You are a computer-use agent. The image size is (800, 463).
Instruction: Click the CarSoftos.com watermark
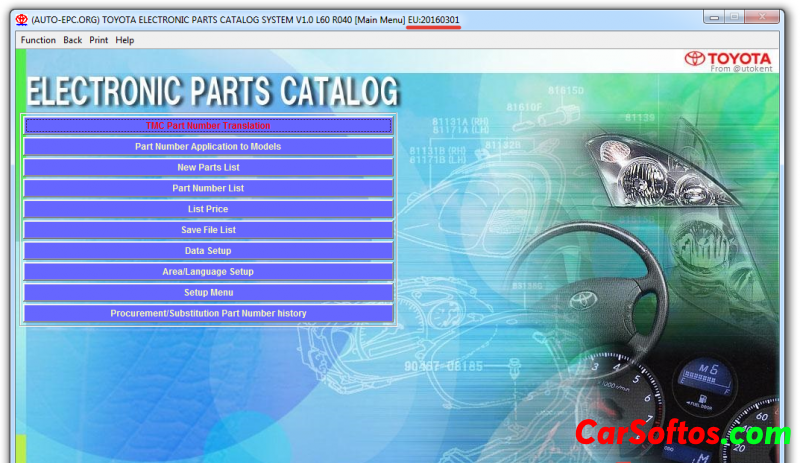682,434
